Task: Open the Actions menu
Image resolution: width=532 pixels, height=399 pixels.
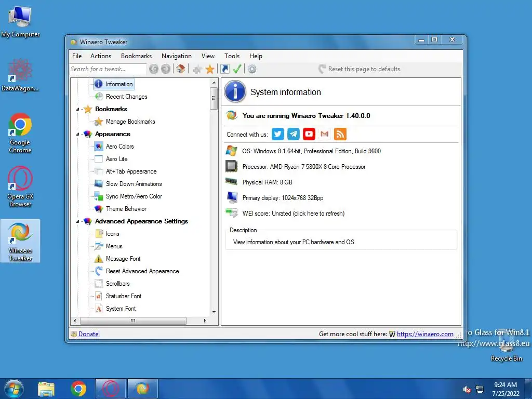Action: (x=101, y=56)
